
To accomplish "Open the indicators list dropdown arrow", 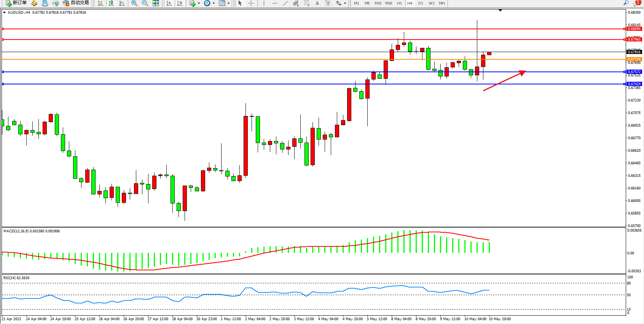I will click(199, 3).
